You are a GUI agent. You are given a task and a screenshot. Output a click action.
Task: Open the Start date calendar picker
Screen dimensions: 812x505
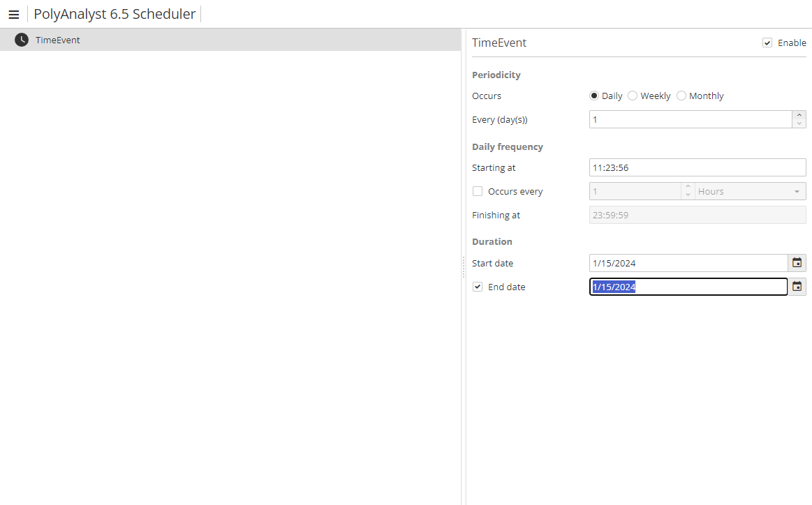797,263
